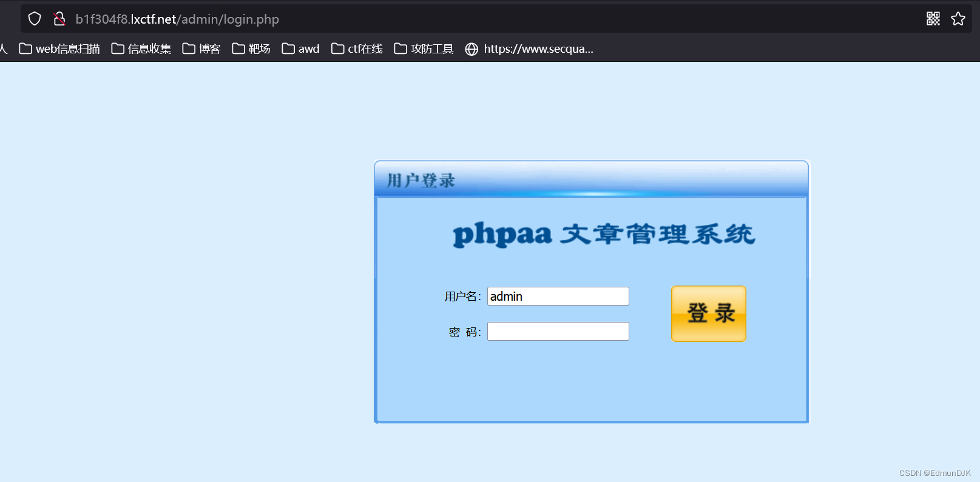Click the QR code icon in address bar
This screenshot has width=980, height=482.
(933, 19)
